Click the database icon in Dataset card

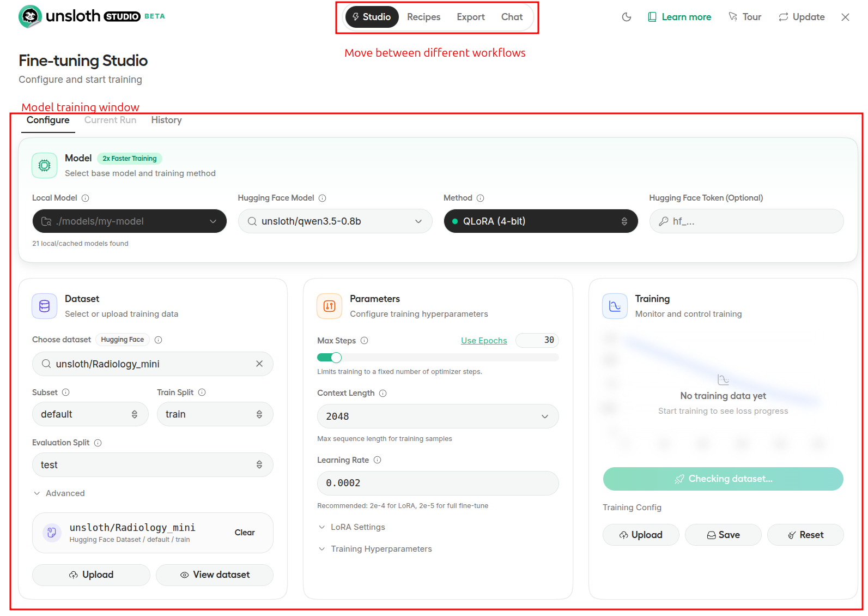(x=45, y=306)
